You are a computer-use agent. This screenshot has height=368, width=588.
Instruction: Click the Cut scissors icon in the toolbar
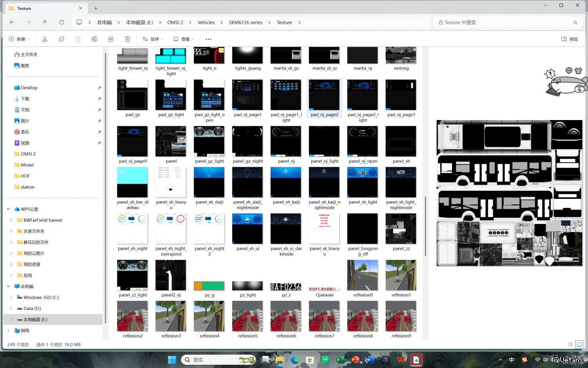pyautogui.click(x=45, y=39)
